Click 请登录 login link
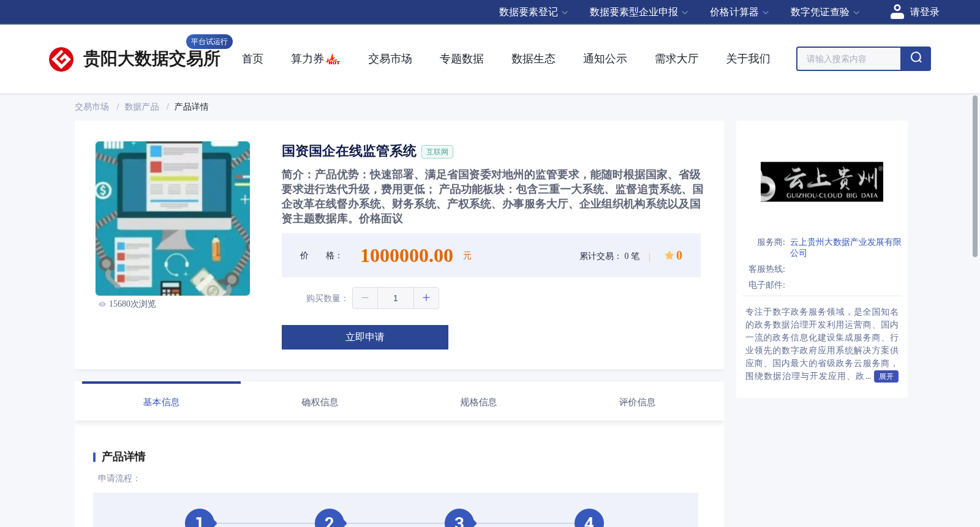This screenshot has height=527, width=980. [x=924, y=12]
